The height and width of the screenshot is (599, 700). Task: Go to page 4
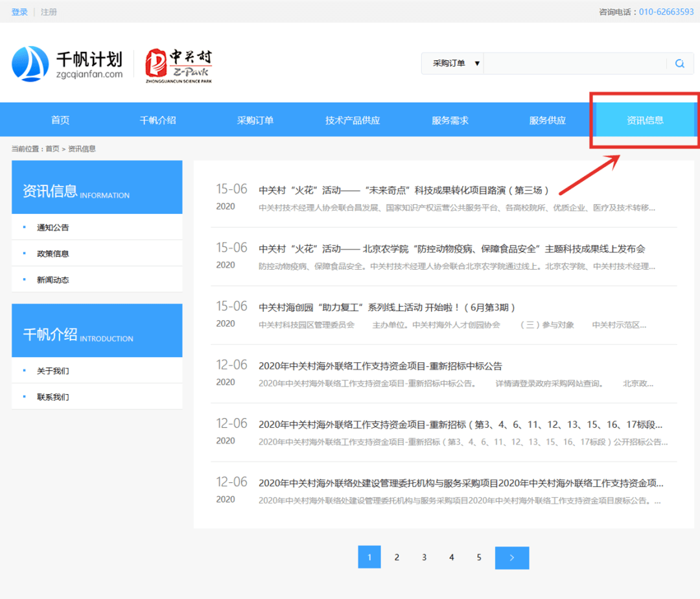click(x=451, y=557)
